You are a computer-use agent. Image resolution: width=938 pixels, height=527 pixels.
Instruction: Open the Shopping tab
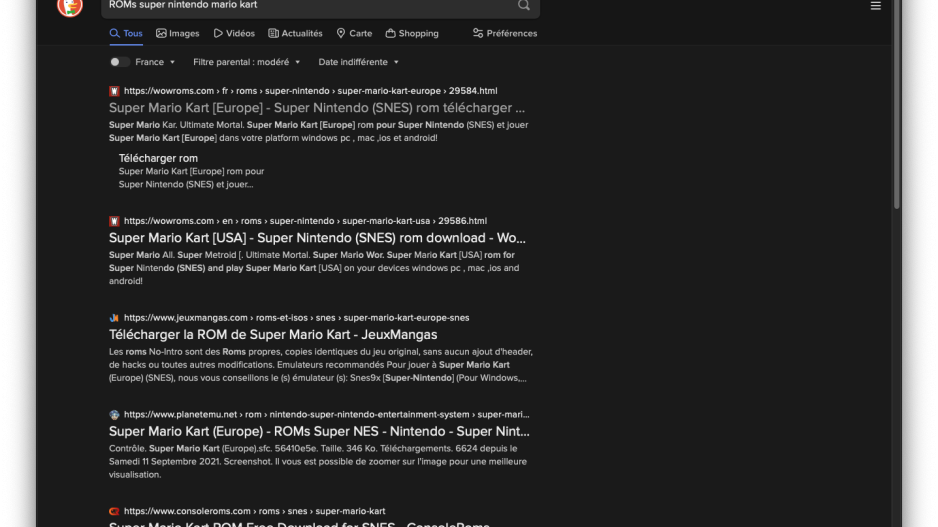tap(412, 33)
